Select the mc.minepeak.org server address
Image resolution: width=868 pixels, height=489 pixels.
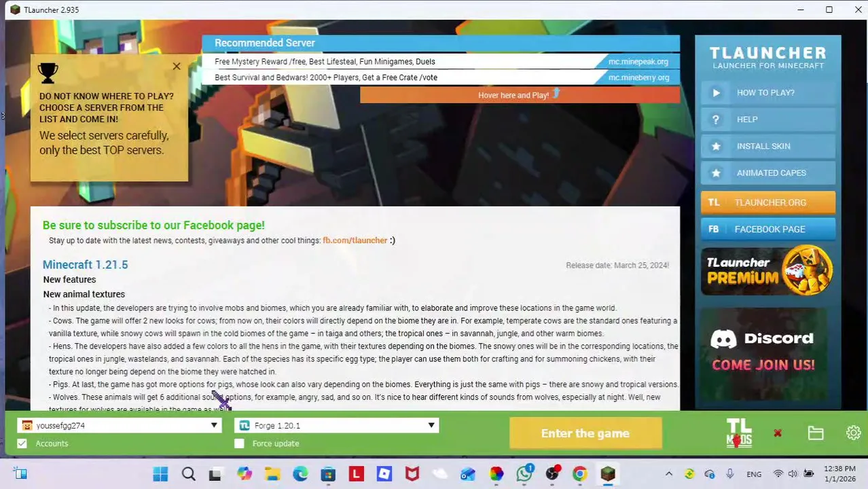click(638, 62)
